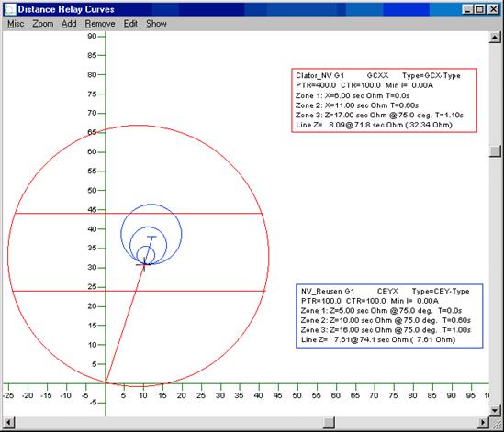Screen dimensions: 504x432
Task: Minimize the Distance Relay Curves window
Action: [467, 9]
